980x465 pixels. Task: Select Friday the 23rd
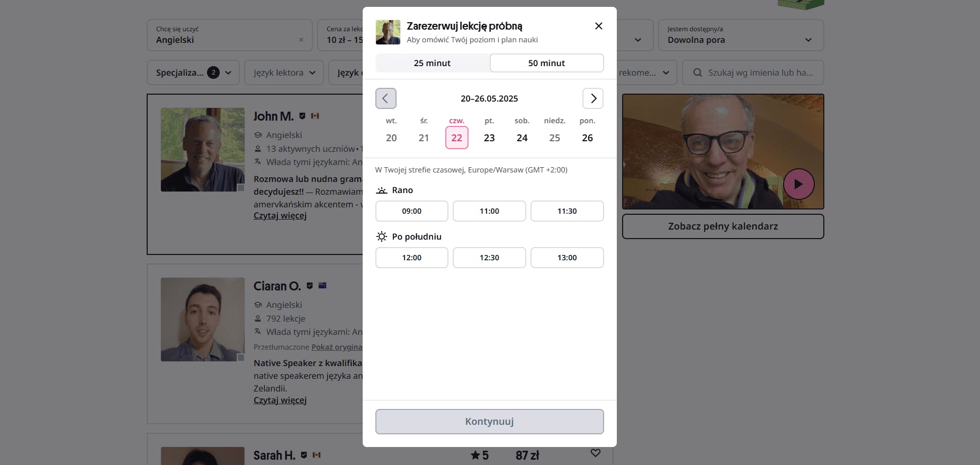coord(489,138)
